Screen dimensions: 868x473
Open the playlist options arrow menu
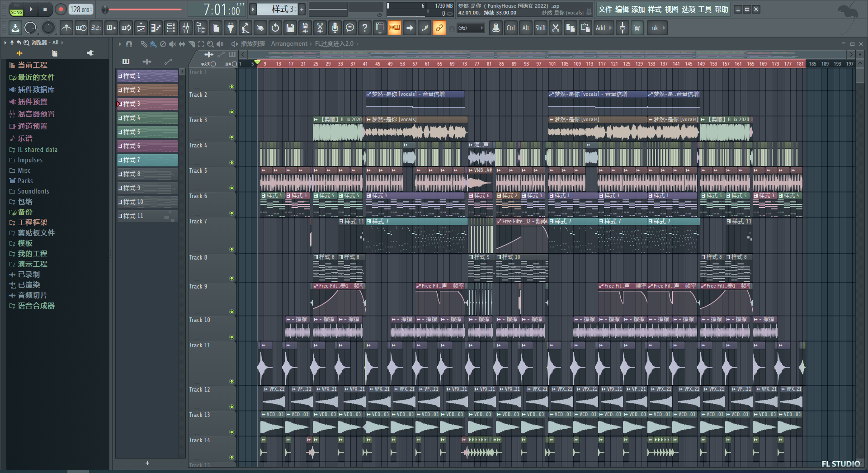(x=120, y=44)
